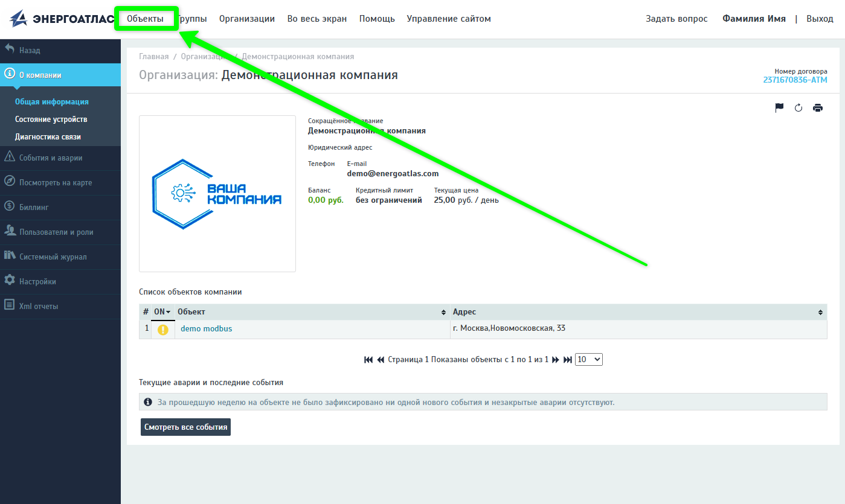The width and height of the screenshot is (845, 504).
Task: Click the print icon
Action: [818, 108]
